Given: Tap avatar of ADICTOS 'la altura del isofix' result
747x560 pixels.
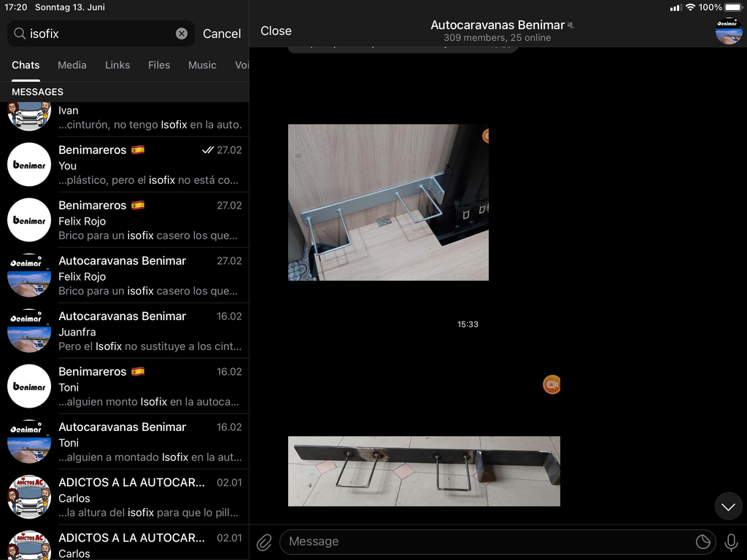Looking at the screenshot, I should (29, 497).
